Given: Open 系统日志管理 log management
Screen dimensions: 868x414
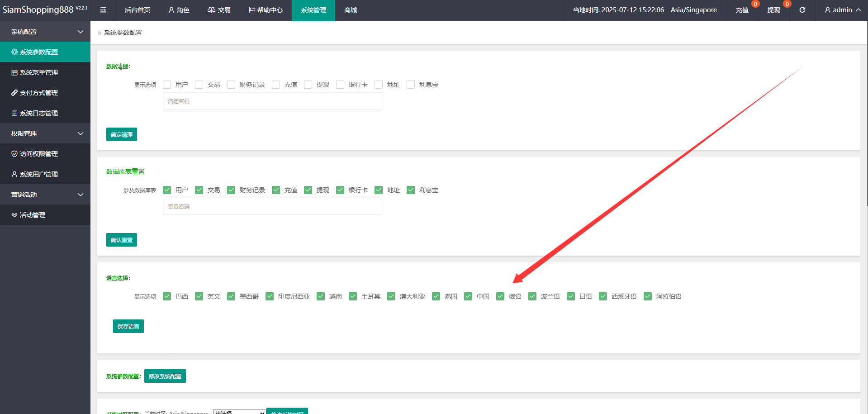Looking at the screenshot, I should tap(39, 113).
